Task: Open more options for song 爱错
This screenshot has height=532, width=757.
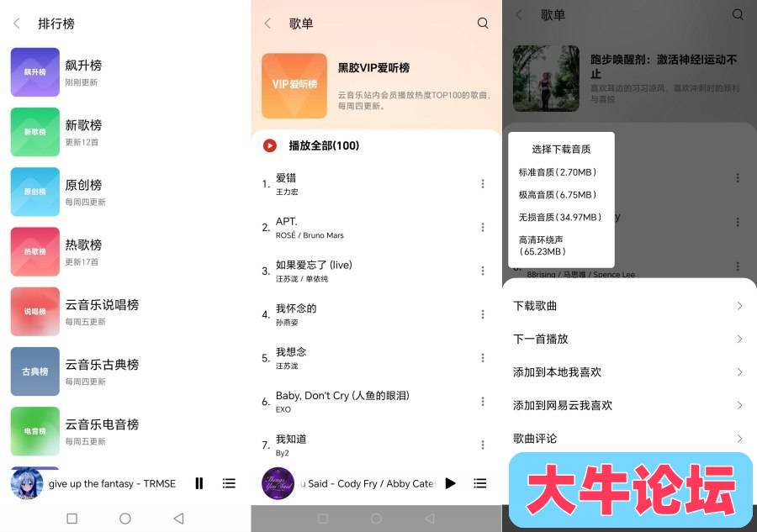Action: point(483,184)
